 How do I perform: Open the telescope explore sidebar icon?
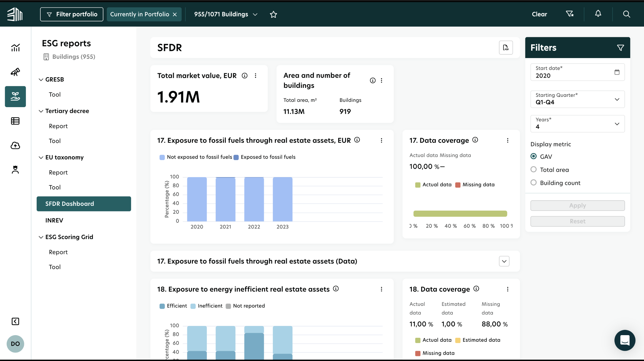[15, 72]
